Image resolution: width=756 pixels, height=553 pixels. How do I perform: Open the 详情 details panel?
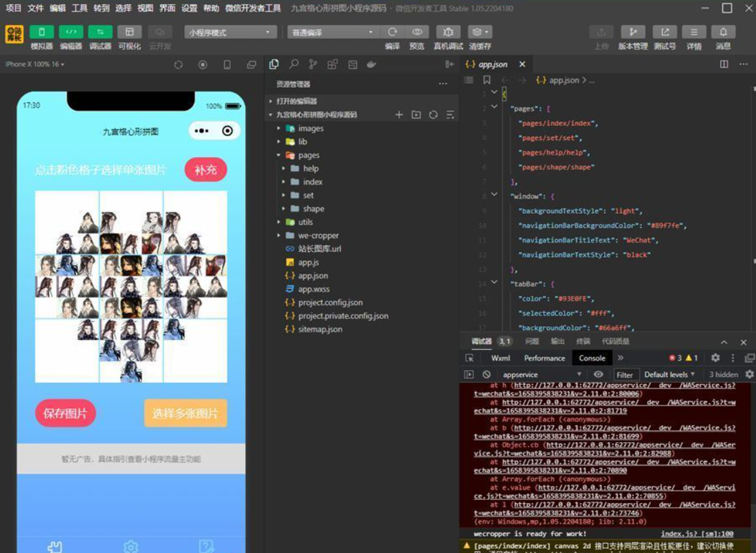(x=694, y=32)
